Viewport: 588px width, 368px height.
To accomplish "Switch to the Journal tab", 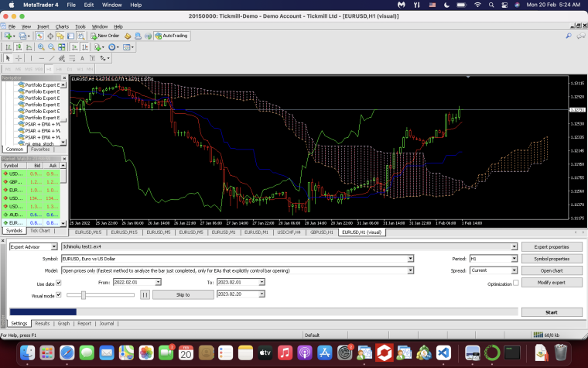I will click(107, 323).
